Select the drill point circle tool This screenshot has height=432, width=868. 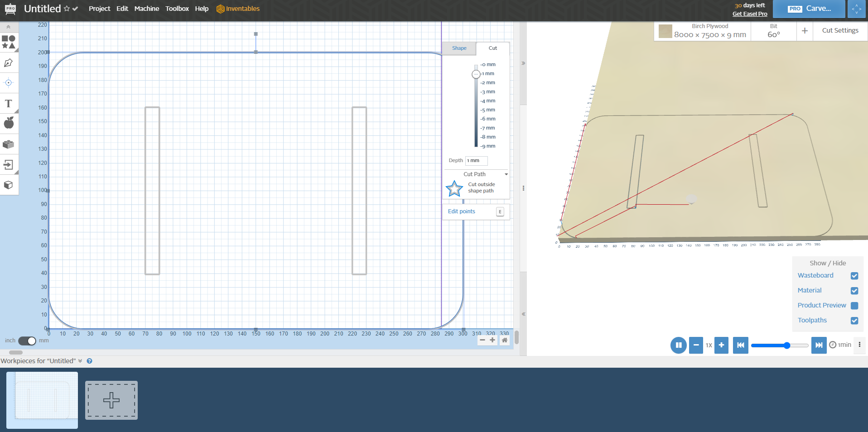coord(9,82)
